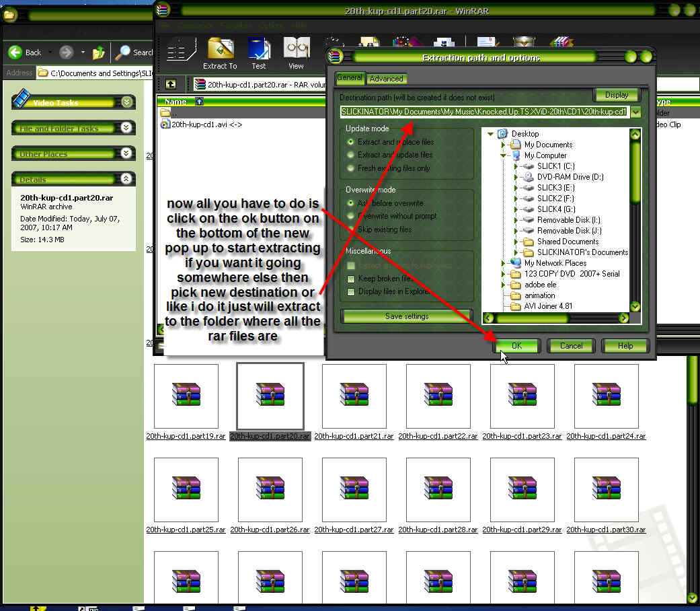Select the 20th-kup-cd1.part22.rar archive icon
This screenshot has height=611, width=700.
(x=438, y=395)
